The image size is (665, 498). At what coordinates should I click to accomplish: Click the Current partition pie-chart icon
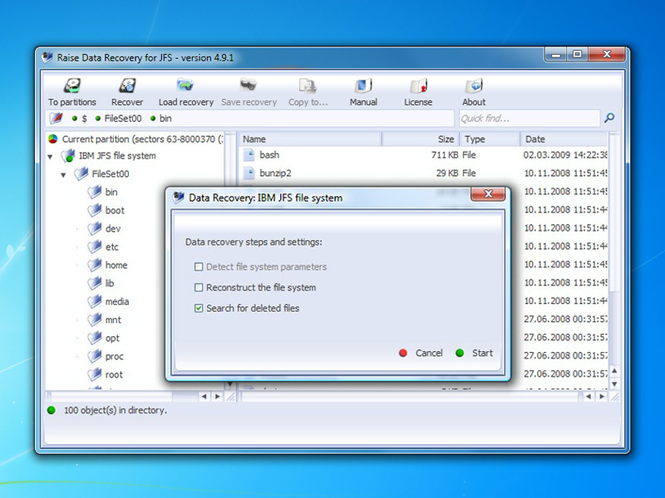(x=53, y=139)
